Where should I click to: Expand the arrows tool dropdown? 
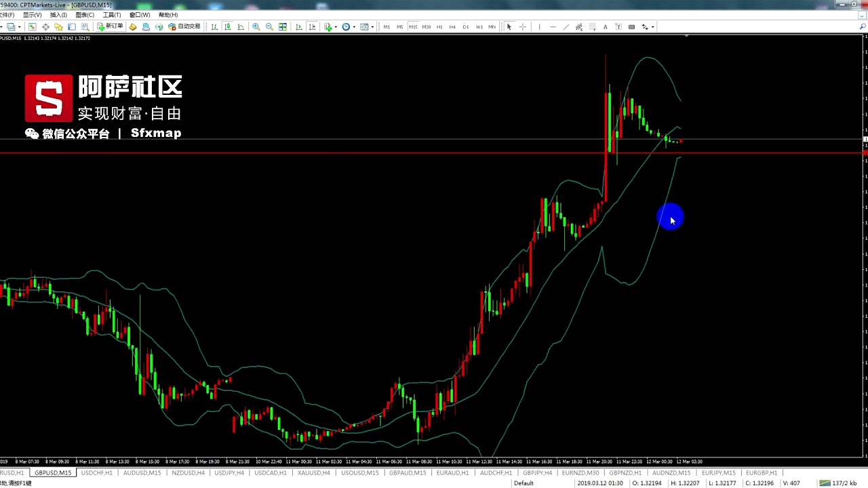[652, 27]
